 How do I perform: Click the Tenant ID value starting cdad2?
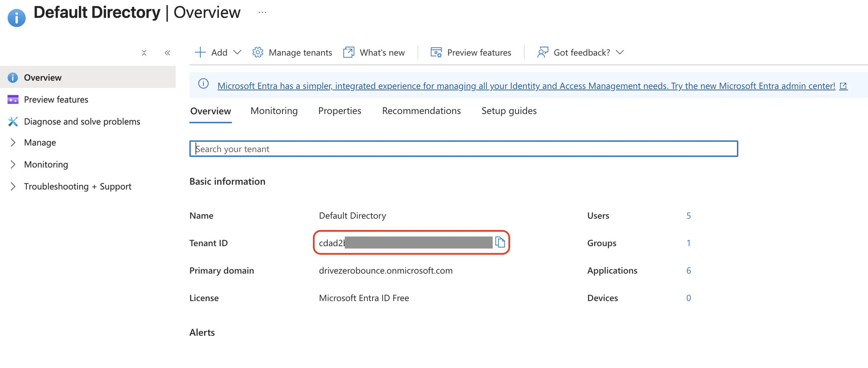coord(406,243)
